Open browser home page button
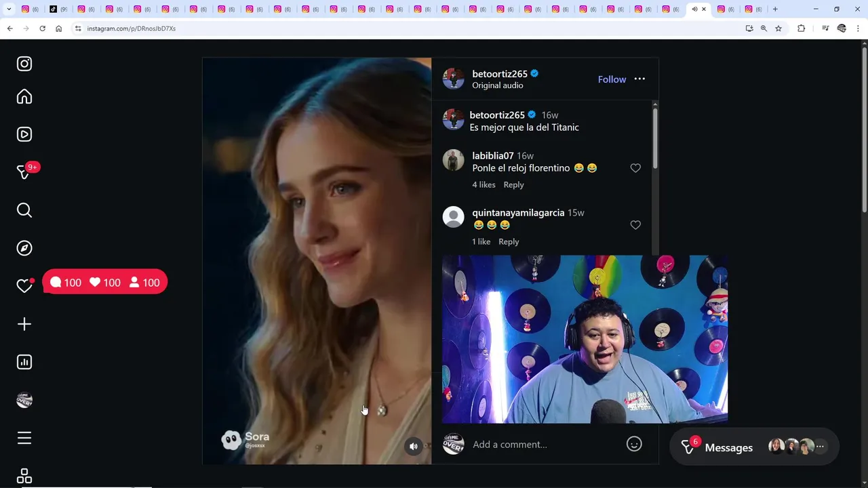The height and width of the screenshot is (488, 868). pos(58,28)
